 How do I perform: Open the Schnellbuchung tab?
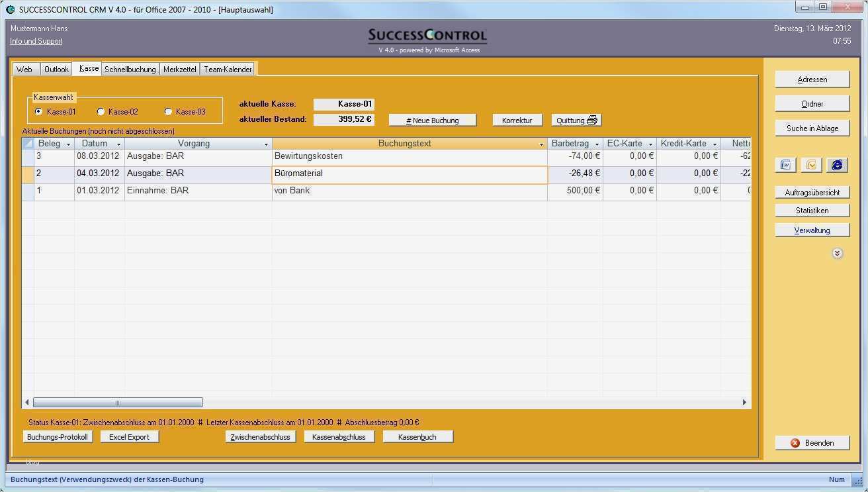[130, 68]
